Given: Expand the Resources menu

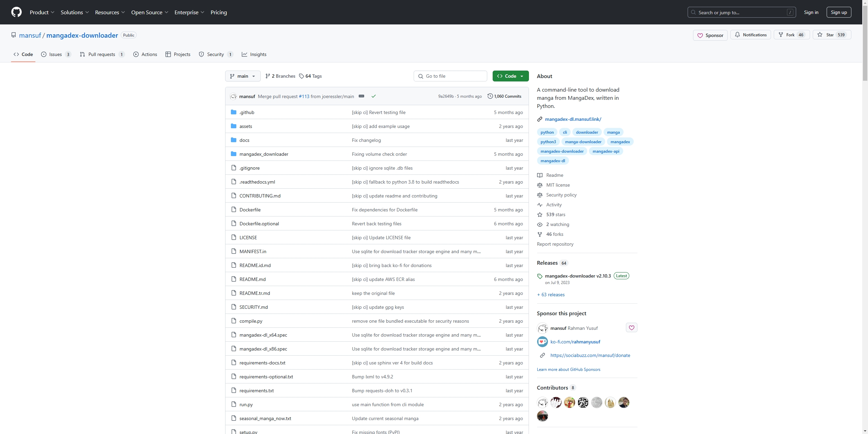Looking at the screenshot, I should tap(110, 12).
